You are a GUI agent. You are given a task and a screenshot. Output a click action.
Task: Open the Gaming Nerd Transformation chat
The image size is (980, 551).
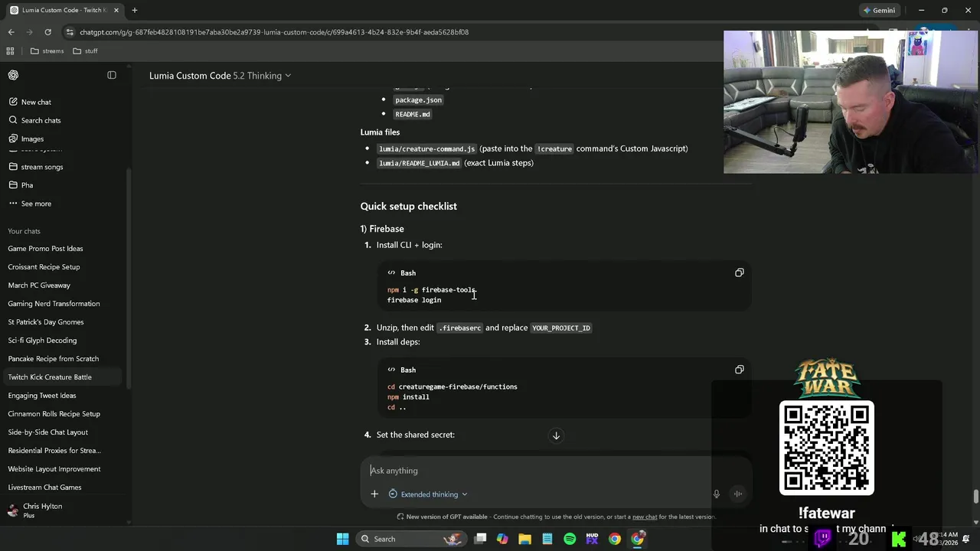click(x=54, y=304)
